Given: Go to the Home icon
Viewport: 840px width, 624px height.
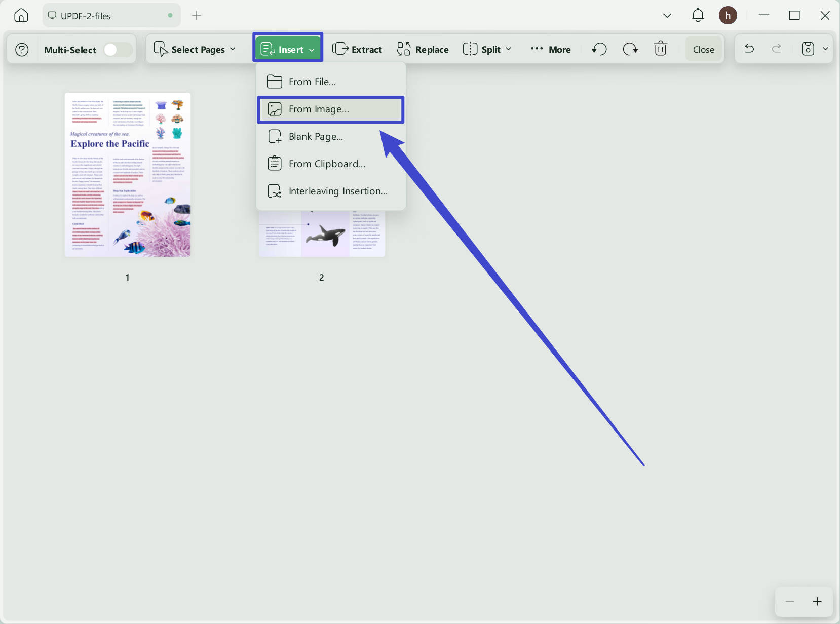Looking at the screenshot, I should [x=21, y=15].
